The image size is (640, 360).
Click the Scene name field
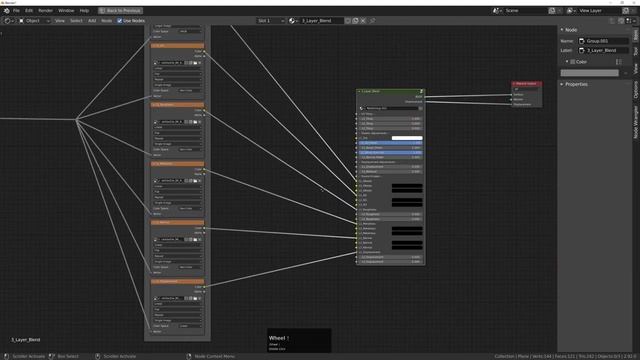click(525, 11)
